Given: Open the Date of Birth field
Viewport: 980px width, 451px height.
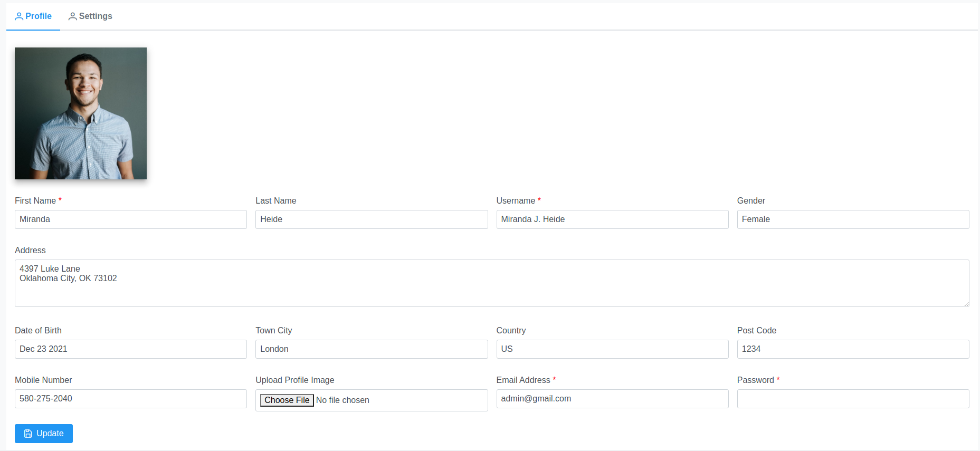Looking at the screenshot, I should 130,349.
